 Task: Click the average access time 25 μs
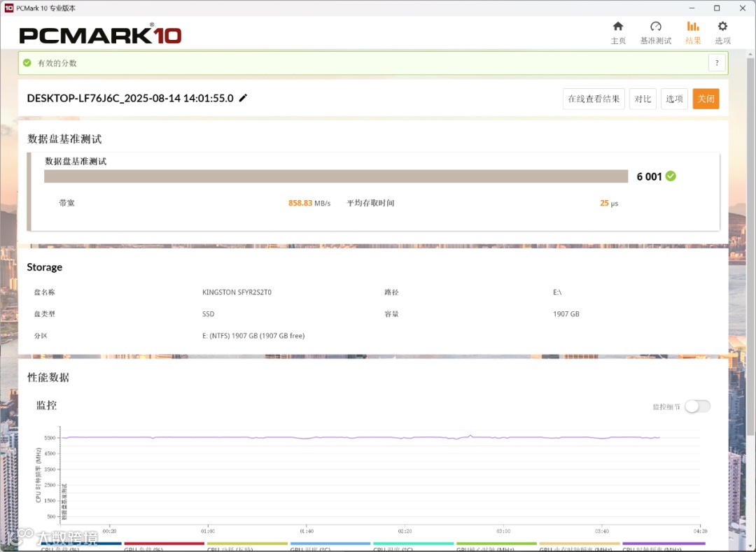tap(609, 204)
